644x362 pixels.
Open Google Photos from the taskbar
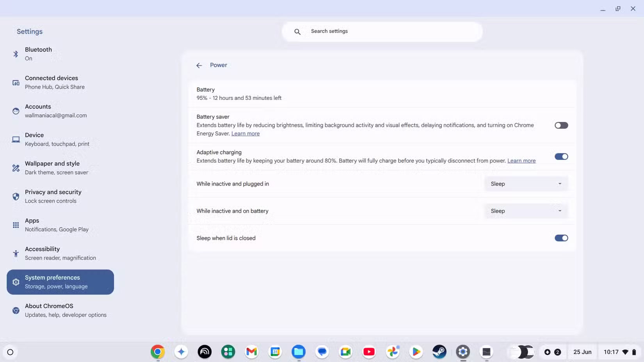[392, 351]
